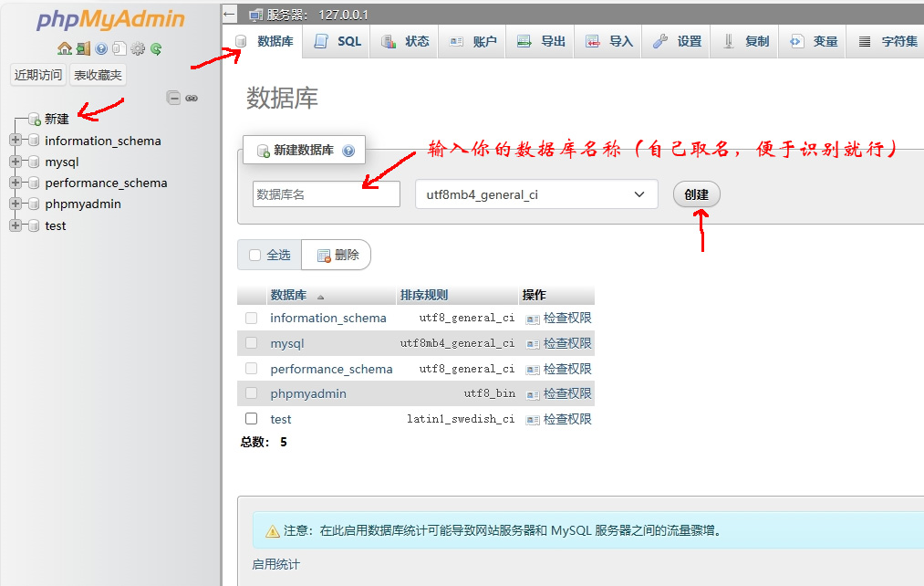Open the 账户 tab
The height and width of the screenshot is (586, 924).
(472, 41)
